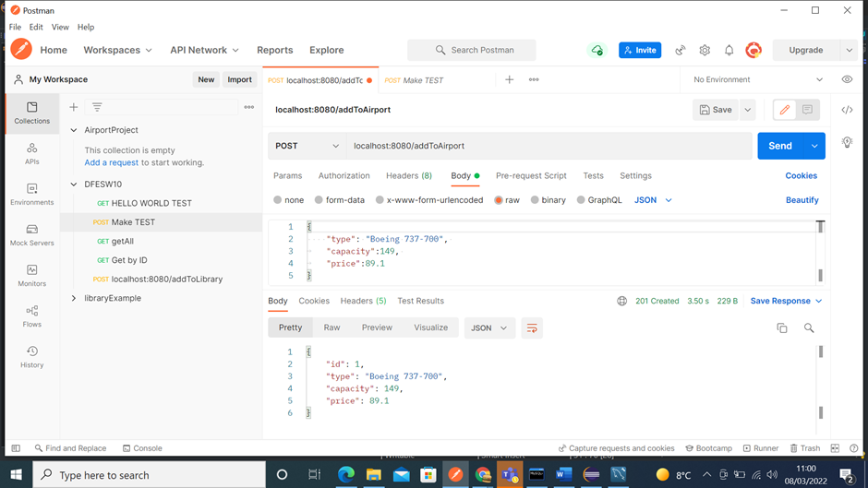The image size is (868, 488).
Task: Switch to edit mode with the pencil icon
Action: [x=784, y=110]
